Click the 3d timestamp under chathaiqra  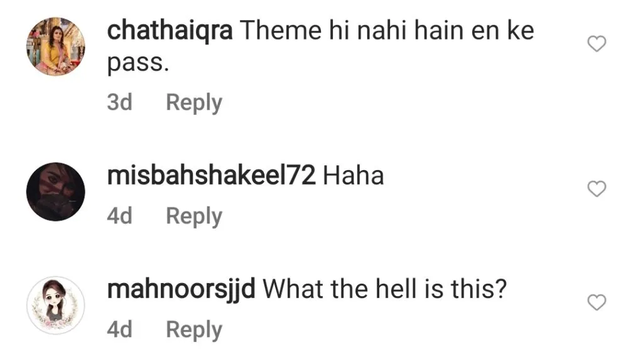(120, 102)
